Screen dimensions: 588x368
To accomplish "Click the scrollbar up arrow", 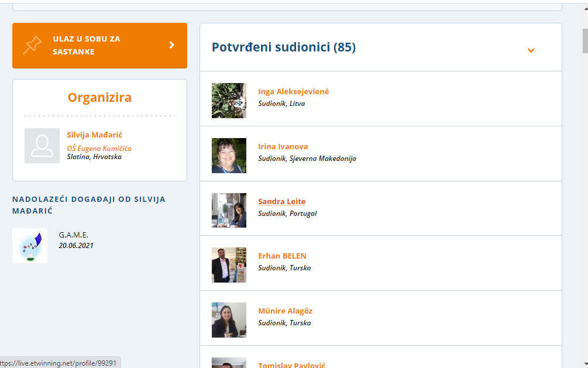I will coord(586,8).
